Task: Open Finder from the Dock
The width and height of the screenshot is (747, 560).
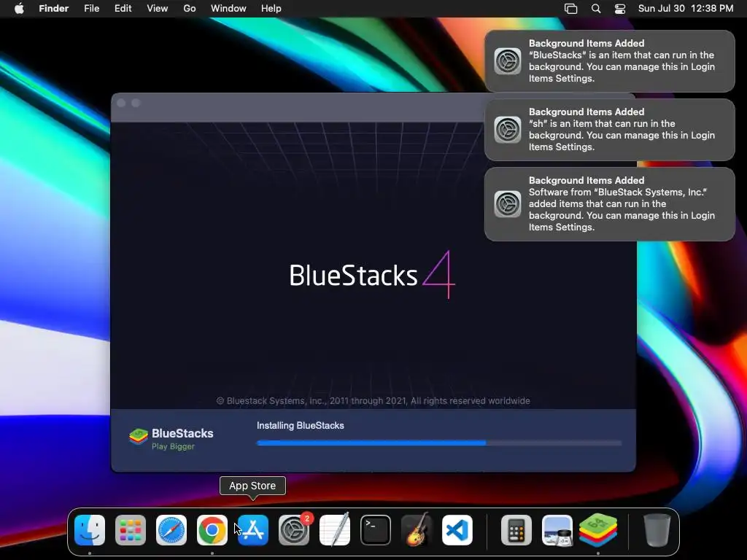Action: tap(90, 530)
